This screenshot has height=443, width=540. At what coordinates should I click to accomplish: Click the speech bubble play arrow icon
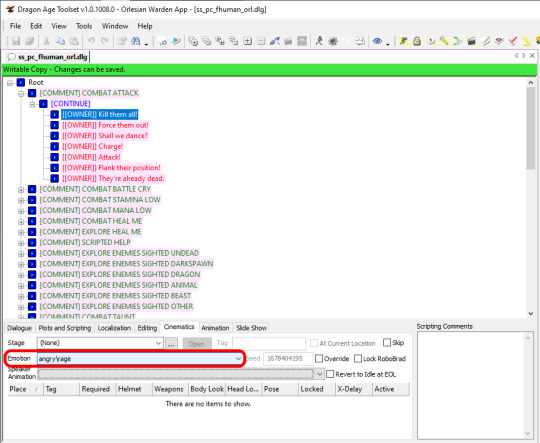(x=176, y=41)
